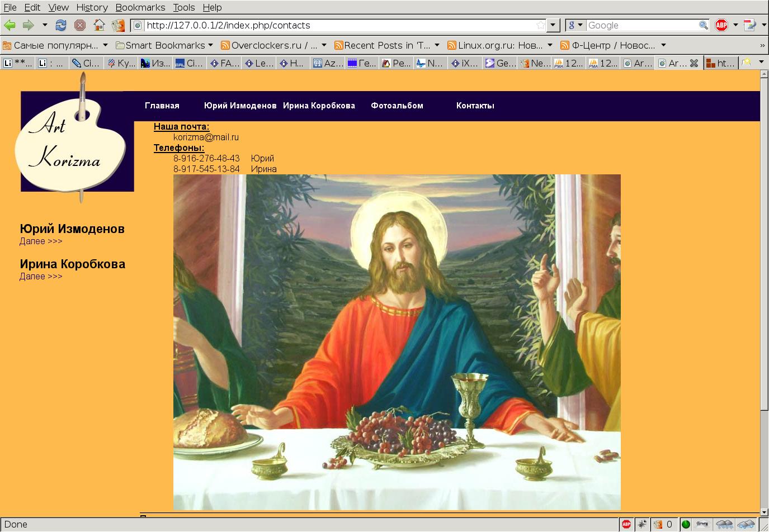The width and height of the screenshot is (769, 532).
Task: Open the Самые популярн... bookmarks folder
Action: 55,45
